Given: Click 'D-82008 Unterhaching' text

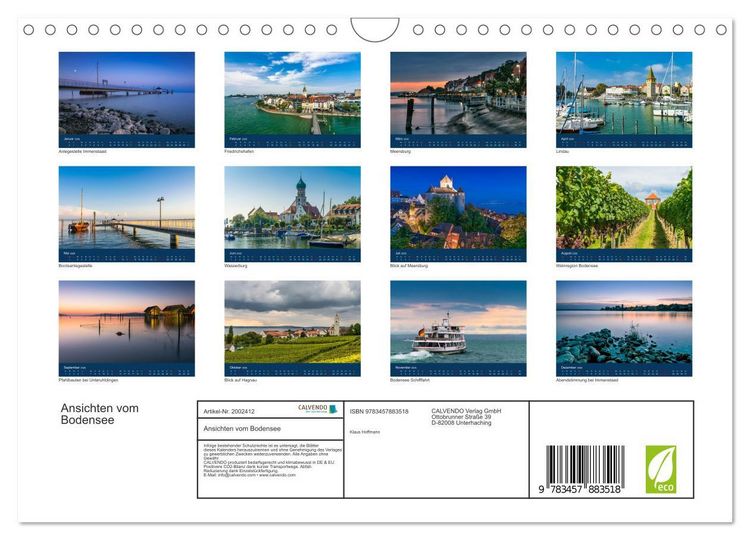Looking at the screenshot, I should (x=461, y=423).
